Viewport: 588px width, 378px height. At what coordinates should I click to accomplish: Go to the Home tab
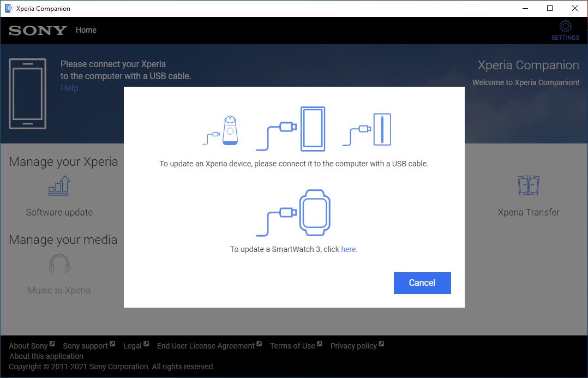(86, 30)
